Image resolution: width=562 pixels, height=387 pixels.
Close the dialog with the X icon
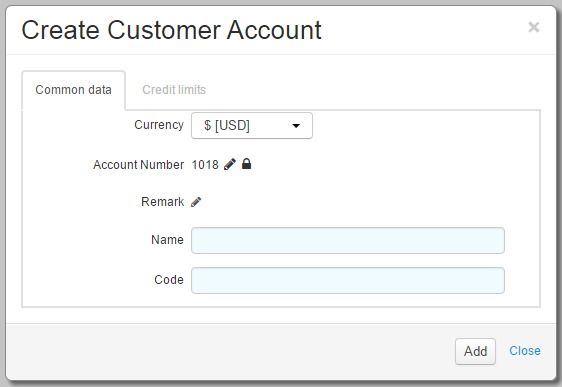(x=534, y=27)
